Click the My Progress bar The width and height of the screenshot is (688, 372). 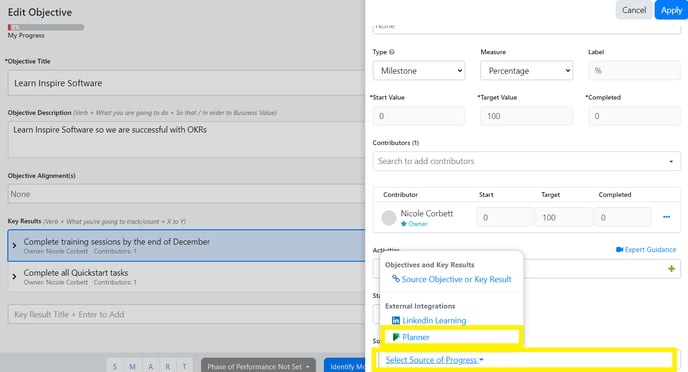(x=46, y=27)
